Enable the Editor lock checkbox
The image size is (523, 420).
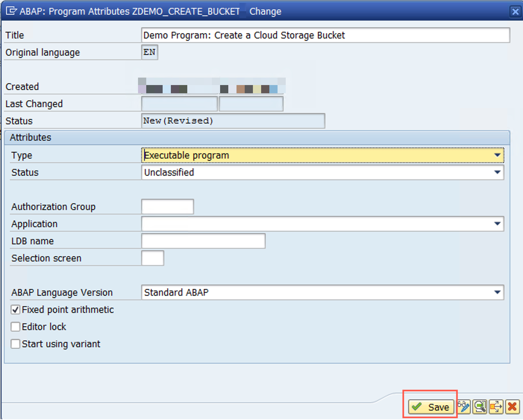(x=16, y=327)
